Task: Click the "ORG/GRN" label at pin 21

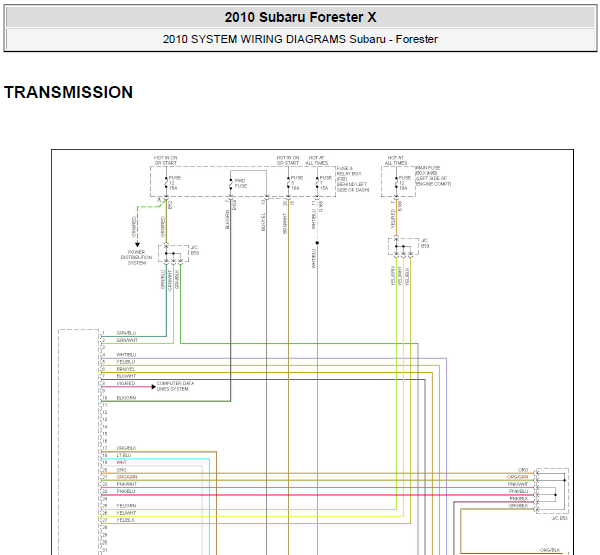Action: pyautogui.click(x=127, y=477)
